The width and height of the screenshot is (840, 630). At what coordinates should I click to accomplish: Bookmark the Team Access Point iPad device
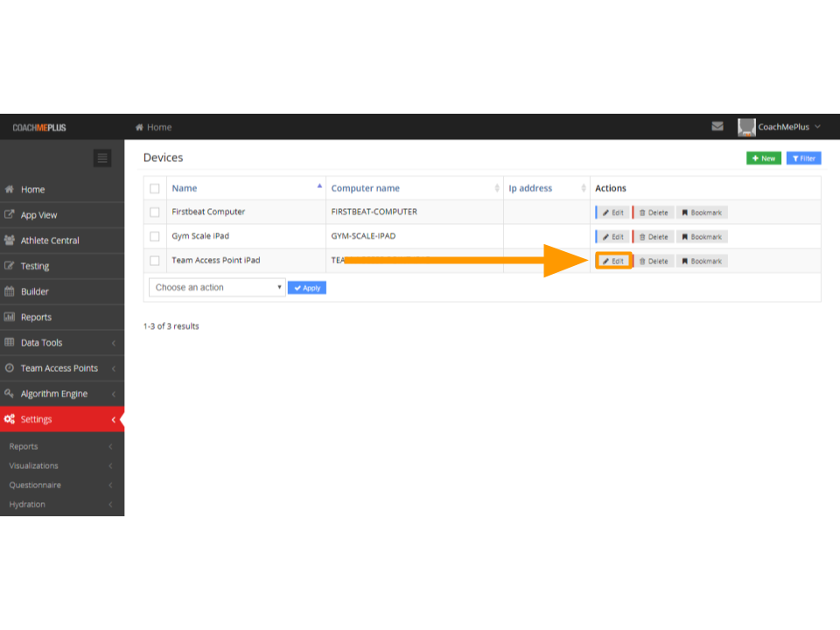[702, 262]
